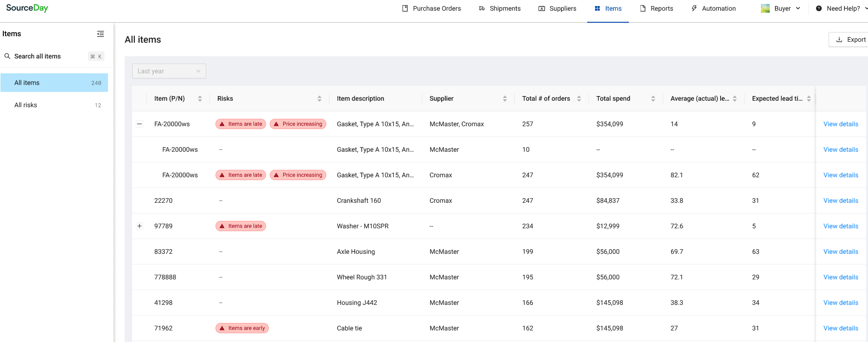Click the All items page heading
This screenshot has width=868, height=342.
point(143,39)
